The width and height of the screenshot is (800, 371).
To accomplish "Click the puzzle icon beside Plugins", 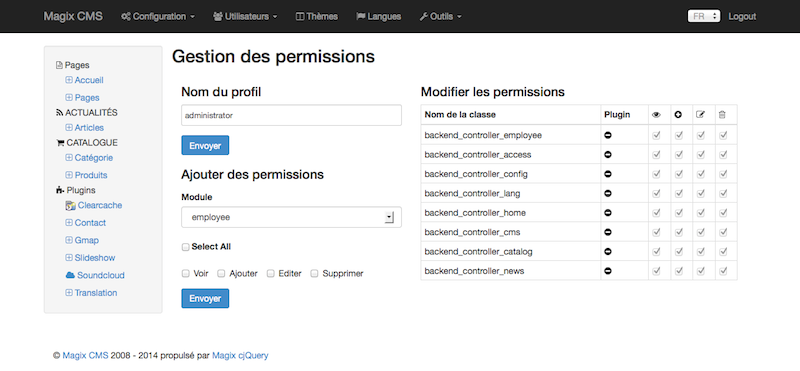I will (60, 190).
